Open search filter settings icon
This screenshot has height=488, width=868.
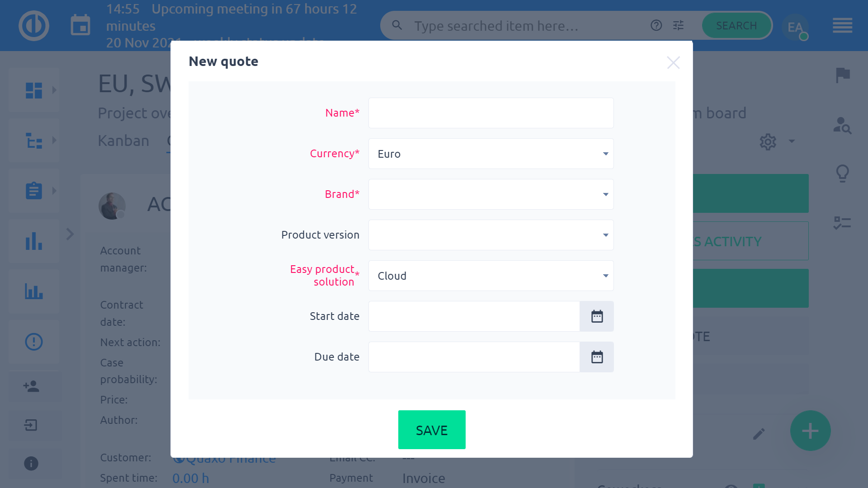point(678,25)
